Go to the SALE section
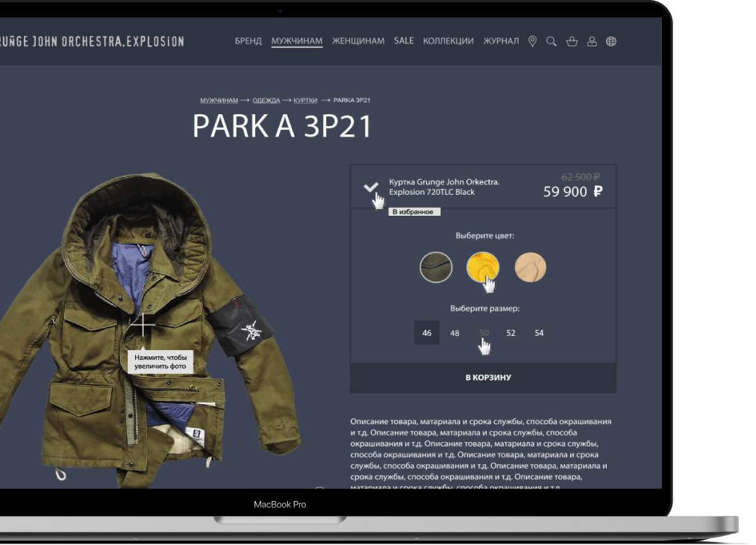The image size is (756, 545). tap(404, 41)
